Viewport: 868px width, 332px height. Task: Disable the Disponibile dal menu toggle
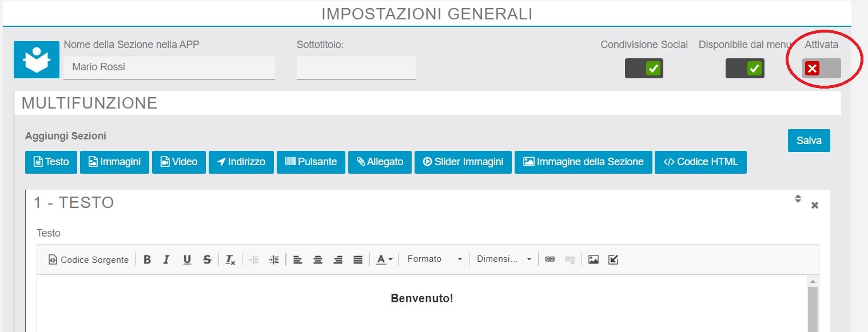(x=744, y=69)
